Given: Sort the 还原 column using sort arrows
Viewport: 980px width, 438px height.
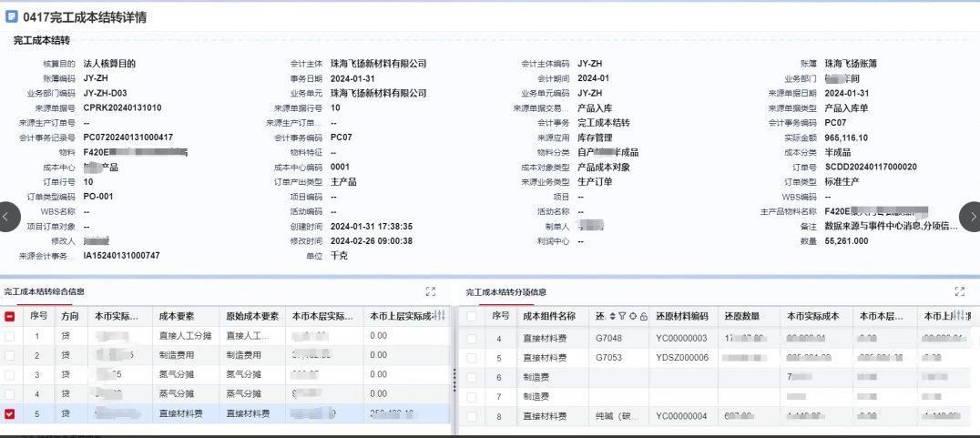Looking at the screenshot, I should click(613, 316).
